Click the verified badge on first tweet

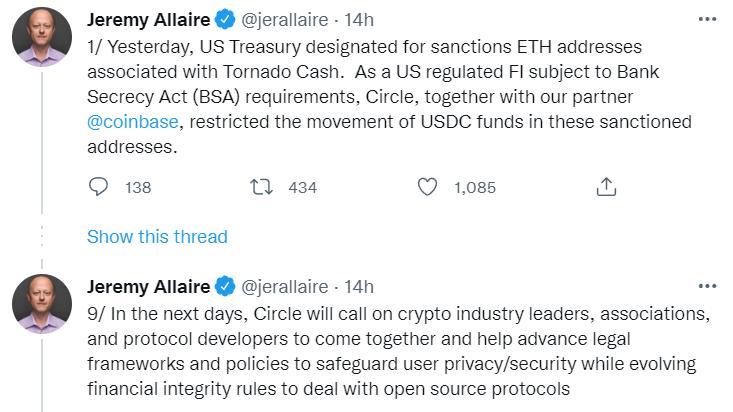(x=224, y=20)
